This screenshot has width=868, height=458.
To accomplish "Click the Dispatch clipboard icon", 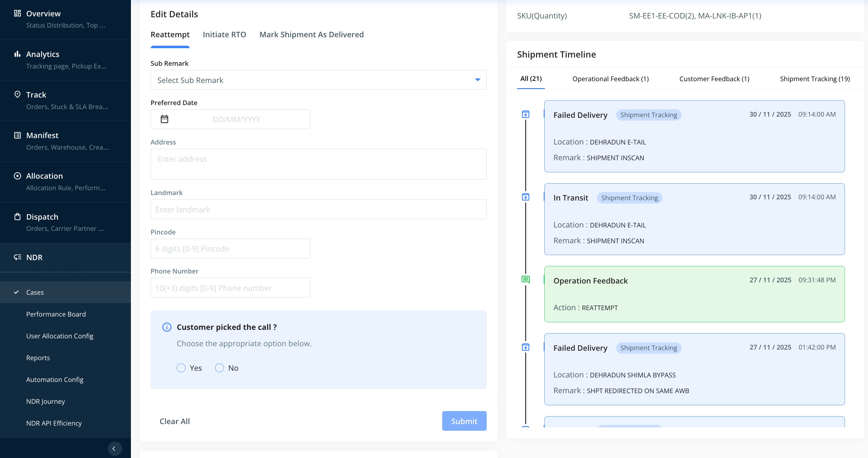I will click(x=18, y=217).
